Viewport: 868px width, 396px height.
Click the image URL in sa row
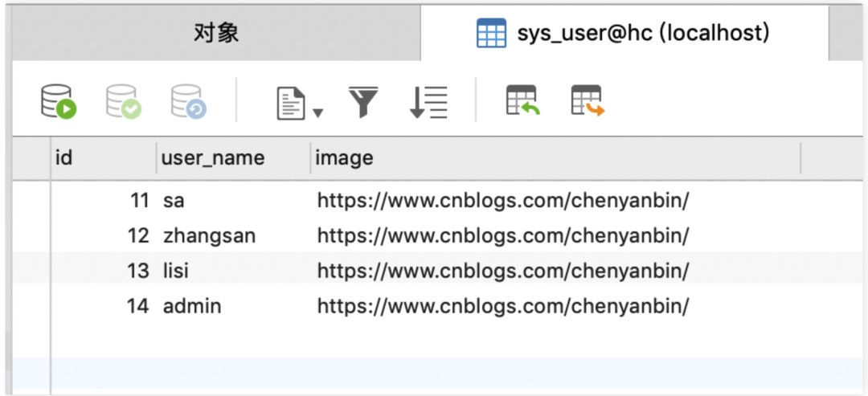503,200
